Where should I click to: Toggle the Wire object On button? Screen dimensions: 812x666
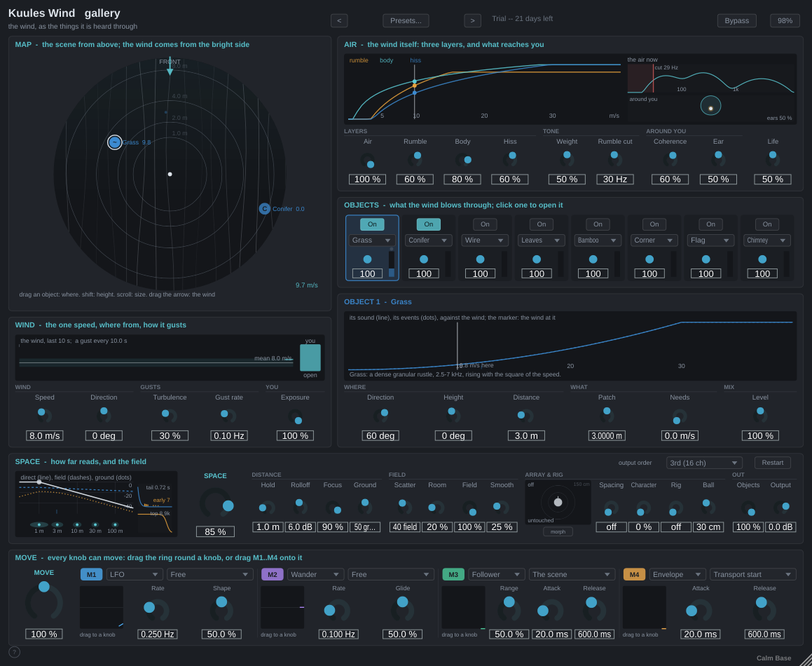pyautogui.click(x=486, y=224)
